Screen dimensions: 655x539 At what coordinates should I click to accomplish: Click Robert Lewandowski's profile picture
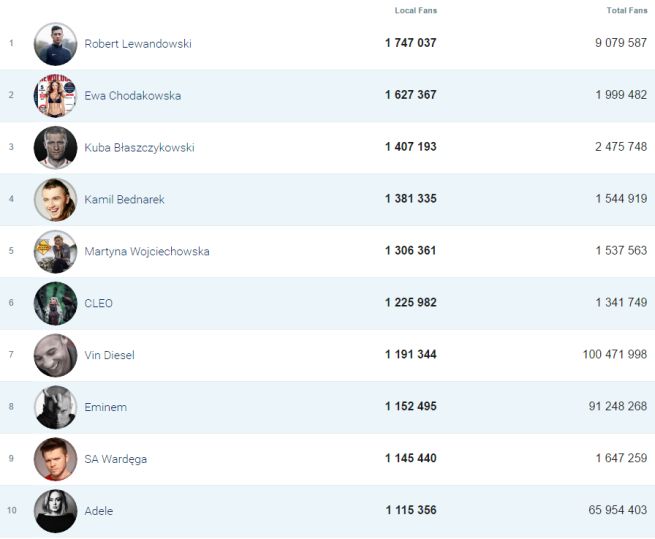(55, 44)
